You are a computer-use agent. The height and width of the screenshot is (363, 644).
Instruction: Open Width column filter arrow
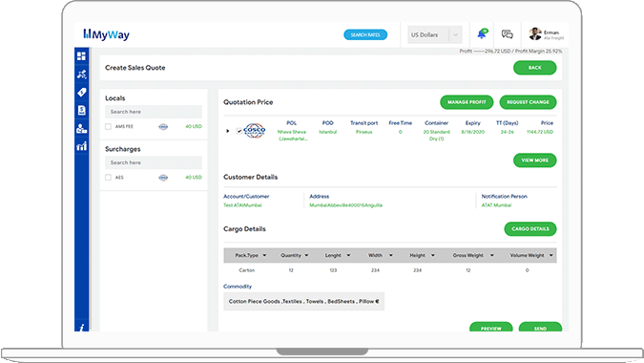click(390, 255)
